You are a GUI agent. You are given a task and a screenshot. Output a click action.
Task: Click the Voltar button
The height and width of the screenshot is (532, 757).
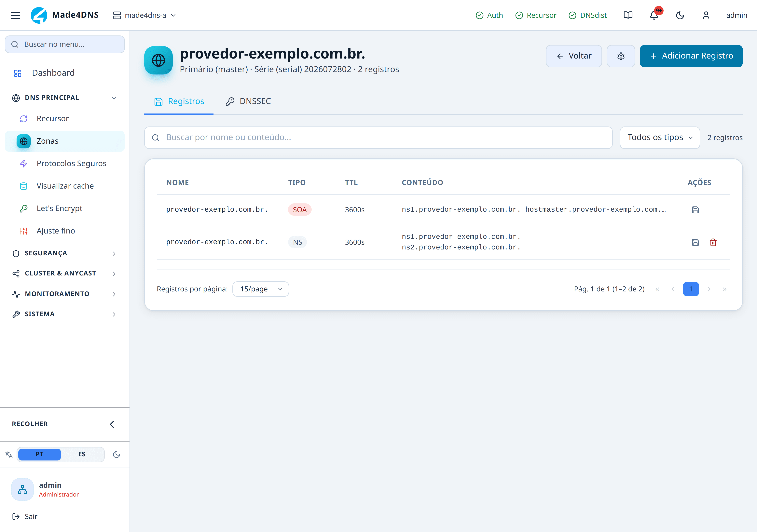574,56
